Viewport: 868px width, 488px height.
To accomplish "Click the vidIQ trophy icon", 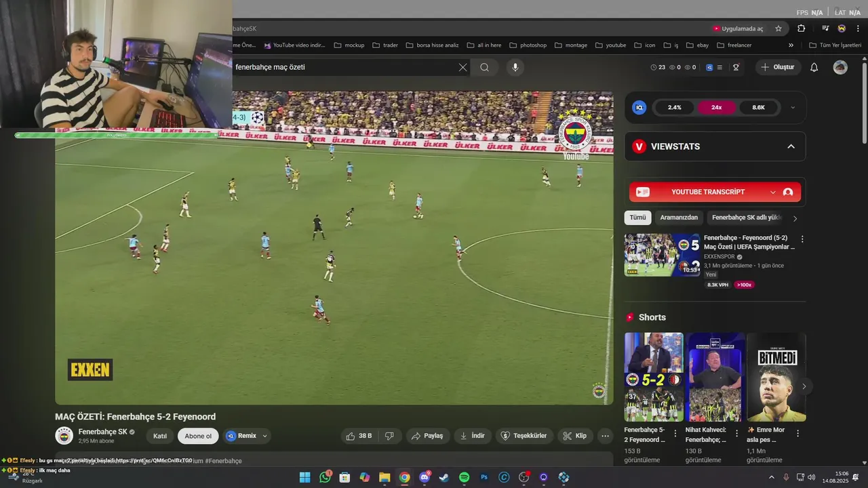I will [x=736, y=67].
